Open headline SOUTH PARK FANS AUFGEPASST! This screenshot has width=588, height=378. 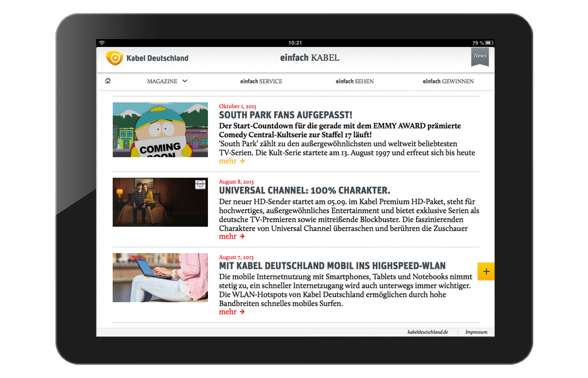coord(286,115)
